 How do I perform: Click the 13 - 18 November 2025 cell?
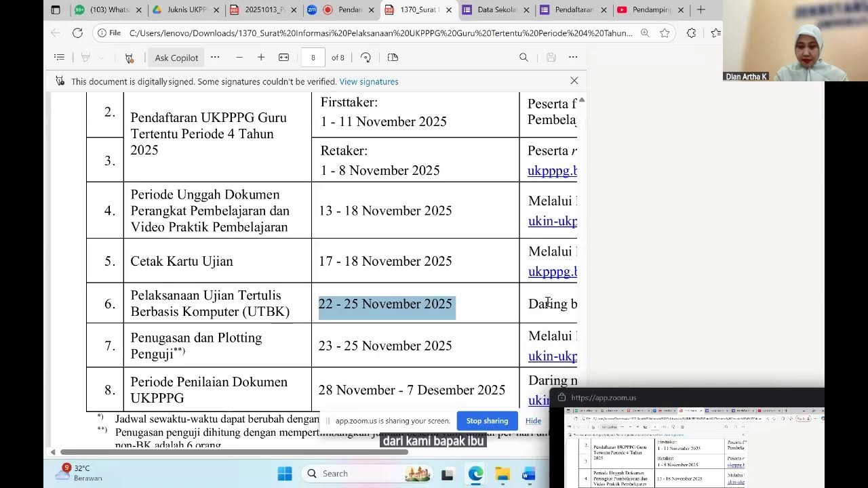click(415, 210)
